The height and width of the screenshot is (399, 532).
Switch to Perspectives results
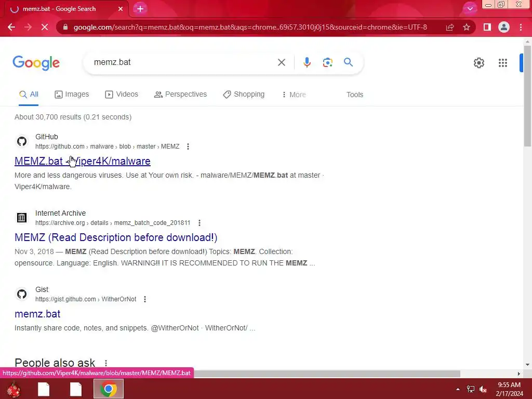(x=180, y=95)
